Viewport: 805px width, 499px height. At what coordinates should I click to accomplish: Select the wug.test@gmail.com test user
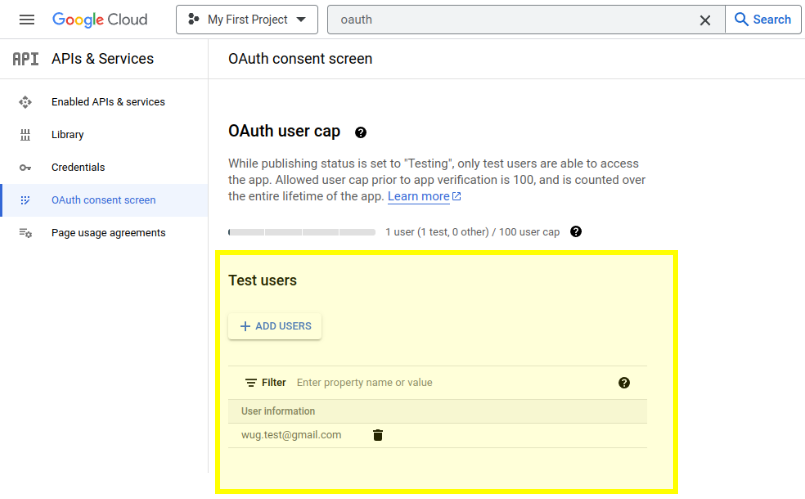click(x=291, y=435)
